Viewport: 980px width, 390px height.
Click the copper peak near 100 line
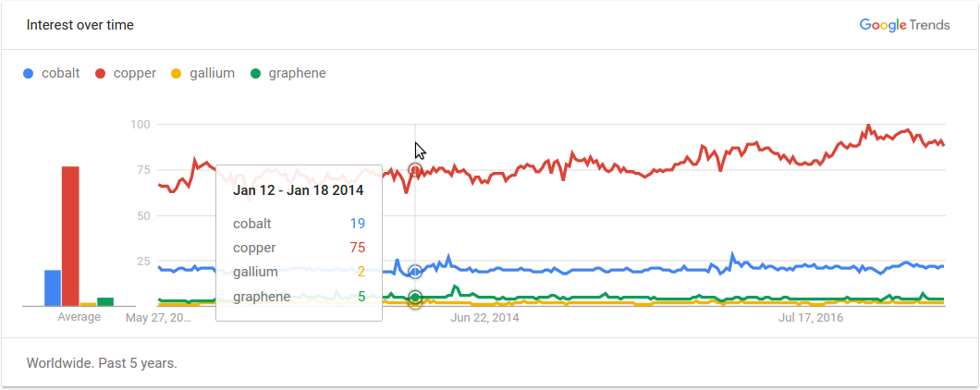pos(868,126)
